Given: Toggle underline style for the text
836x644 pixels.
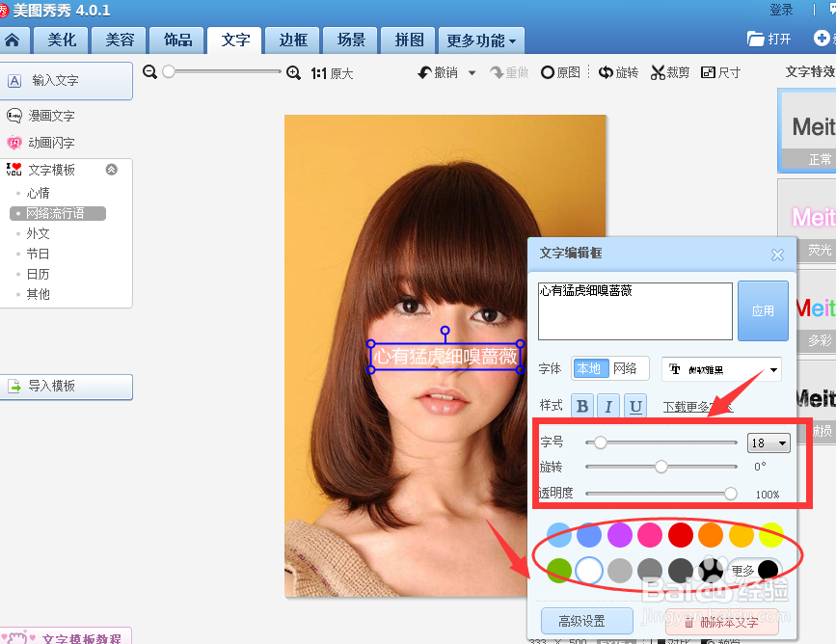Looking at the screenshot, I should [x=634, y=405].
